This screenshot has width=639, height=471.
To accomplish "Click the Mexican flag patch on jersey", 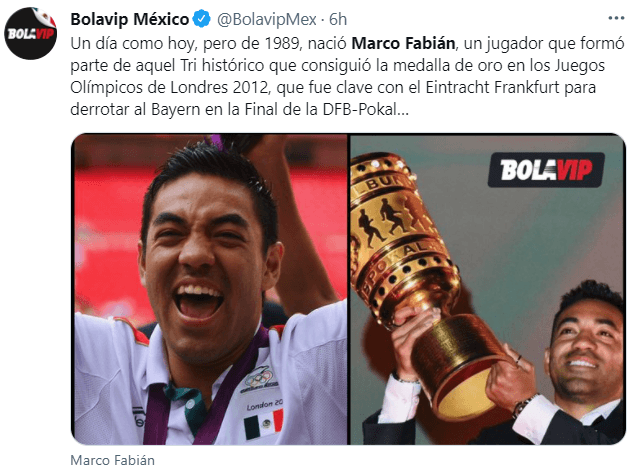I will pos(263,425).
